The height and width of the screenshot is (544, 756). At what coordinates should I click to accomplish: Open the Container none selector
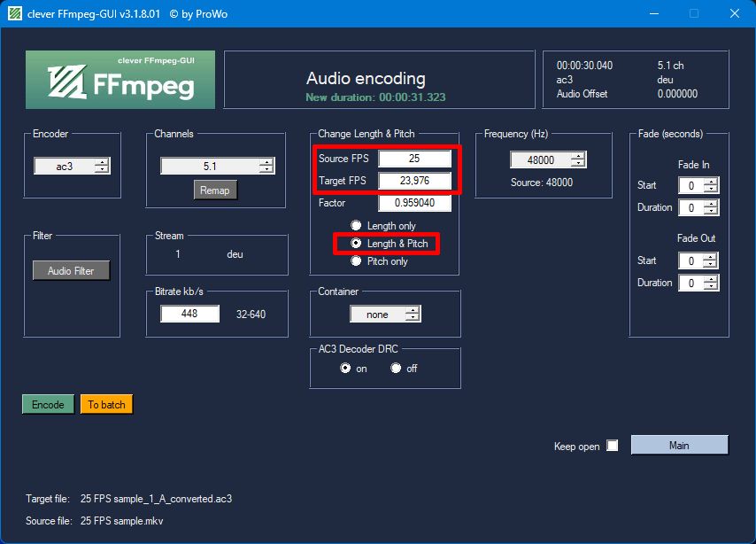click(385, 315)
